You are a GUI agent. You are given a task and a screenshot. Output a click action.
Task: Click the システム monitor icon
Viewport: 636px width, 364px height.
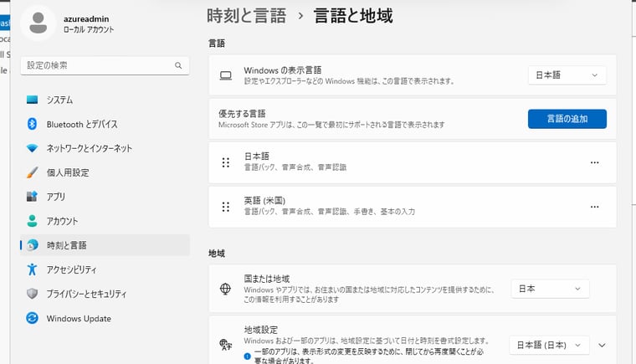point(32,100)
